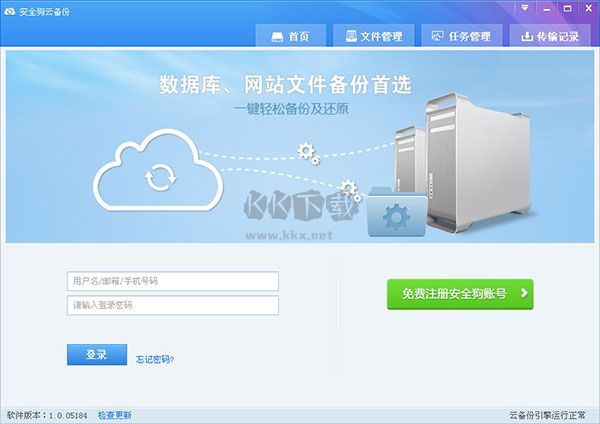This screenshot has width=600, height=424.
Task: Switch to the 首页 tab
Action: tap(291, 36)
